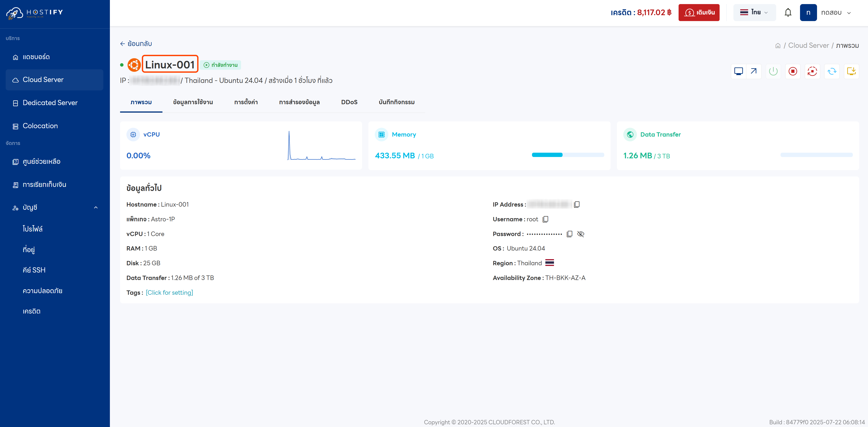Viewport: 868px width, 427px height.
Task: Click the Memory card icon
Action: click(x=381, y=135)
